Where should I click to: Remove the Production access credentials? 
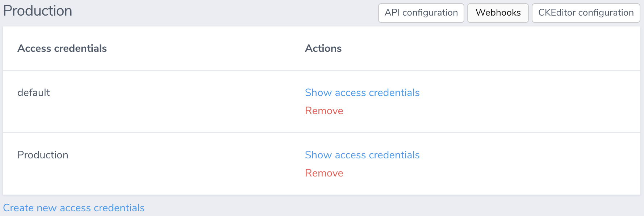click(x=324, y=173)
